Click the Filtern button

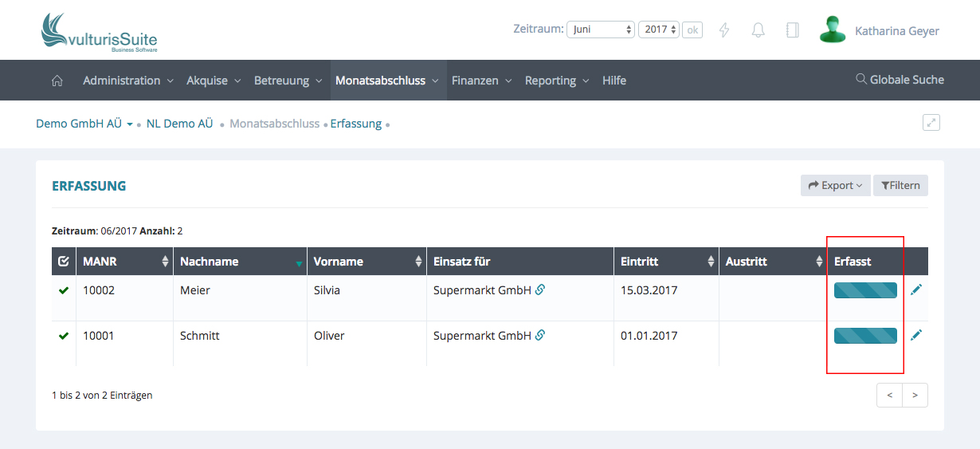point(900,186)
